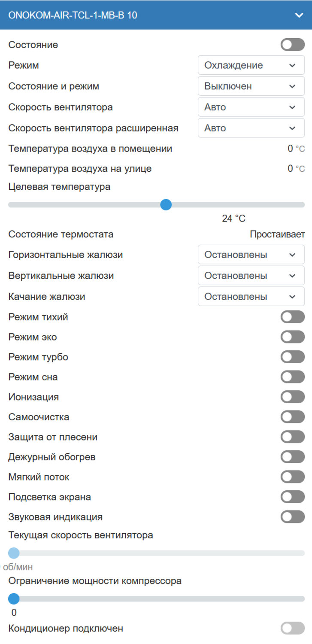Viewport: 312px width, 644px height.
Task: Expand Скорость вентилятора расширенная dropdown
Action: pyautogui.click(x=251, y=128)
